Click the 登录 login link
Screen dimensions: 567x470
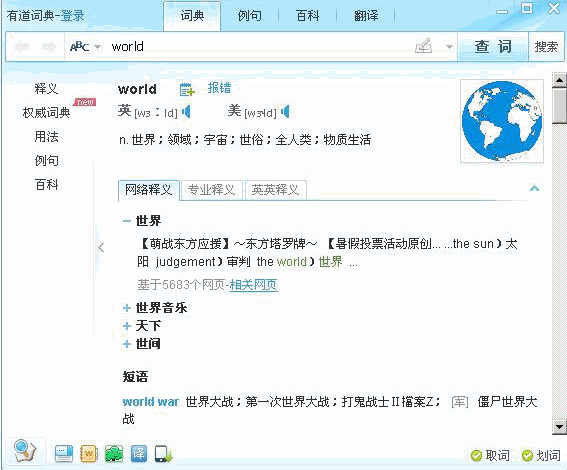(72, 16)
